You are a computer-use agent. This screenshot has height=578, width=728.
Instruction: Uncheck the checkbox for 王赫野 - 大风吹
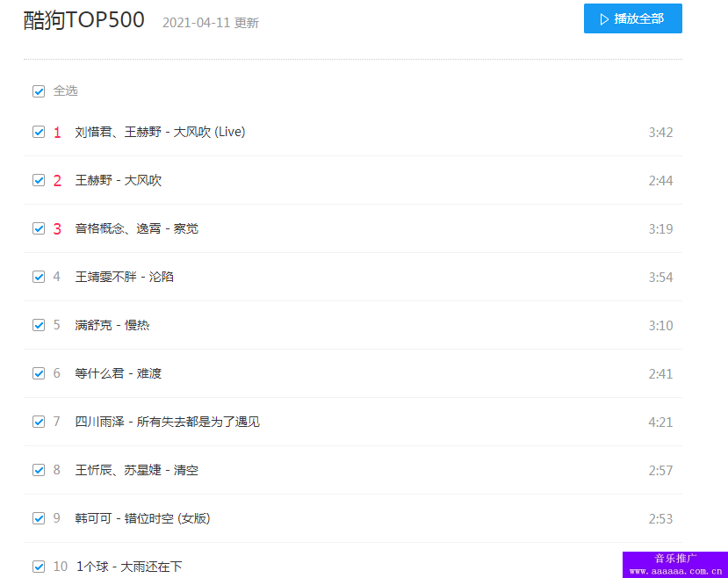coord(39,181)
